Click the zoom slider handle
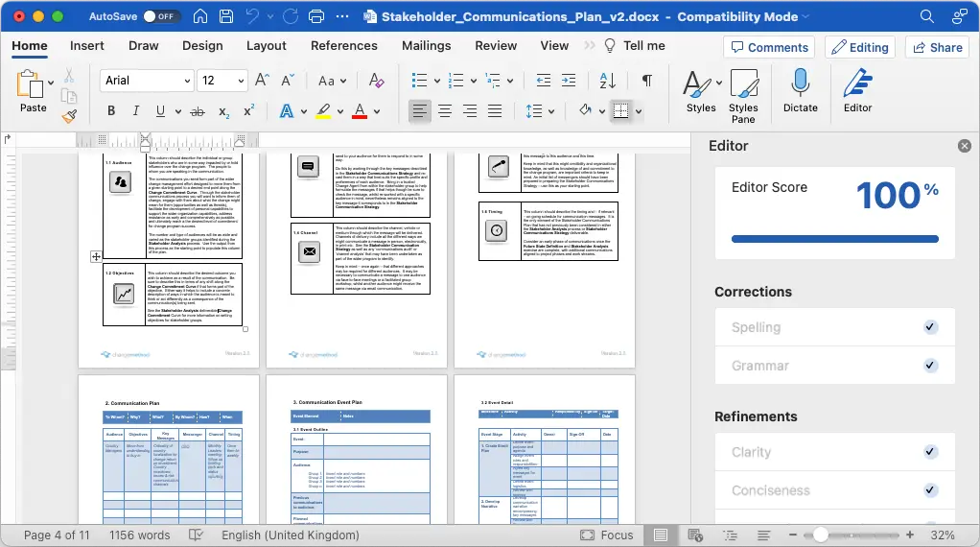The image size is (980, 547). tap(820, 535)
